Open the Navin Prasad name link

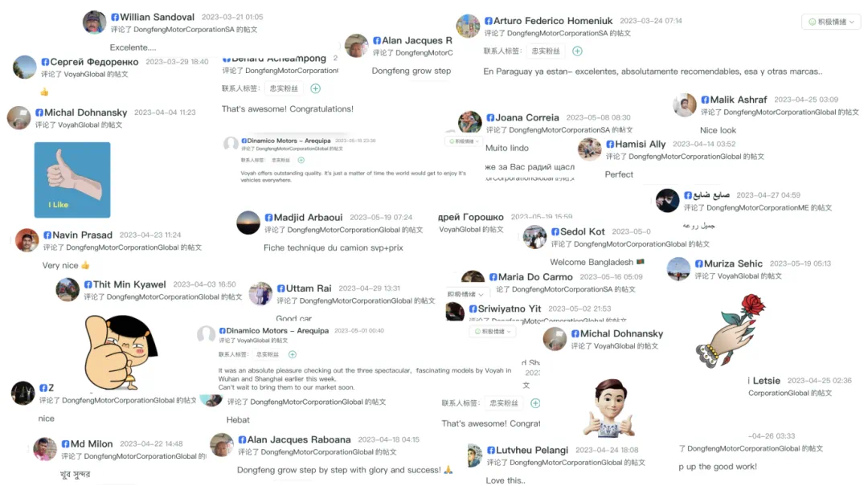(x=82, y=235)
